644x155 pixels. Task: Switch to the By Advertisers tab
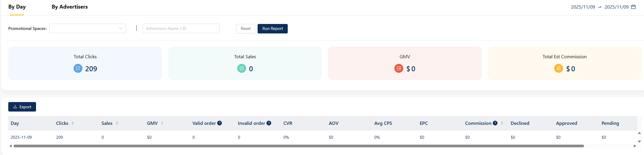tap(70, 7)
